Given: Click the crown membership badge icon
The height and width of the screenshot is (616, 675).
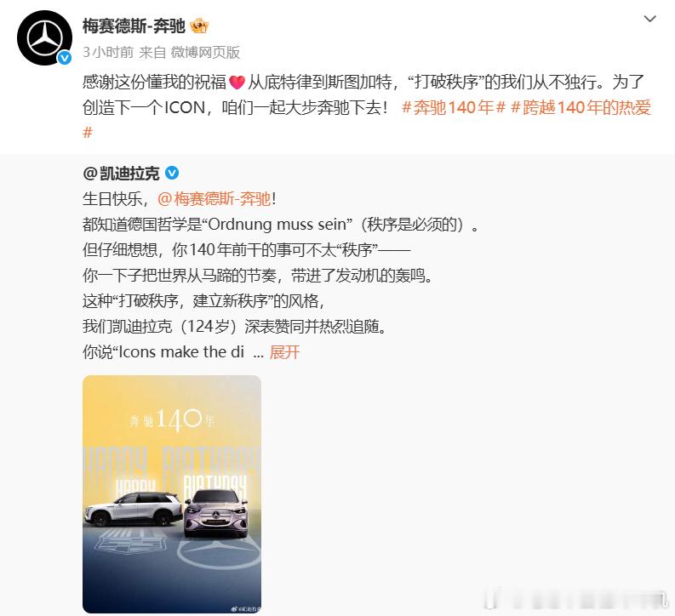Looking at the screenshot, I should click(199, 26).
